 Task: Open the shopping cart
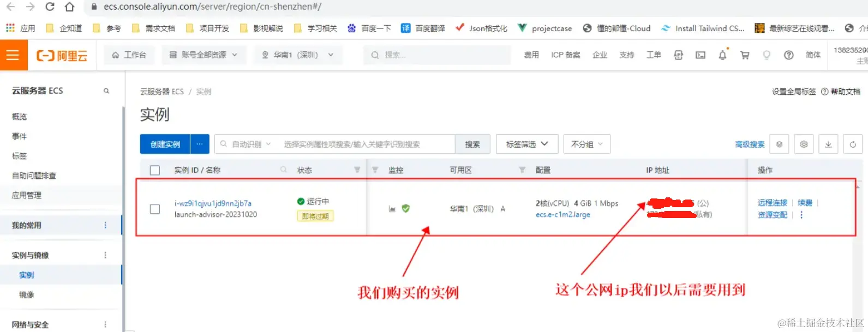coord(745,55)
